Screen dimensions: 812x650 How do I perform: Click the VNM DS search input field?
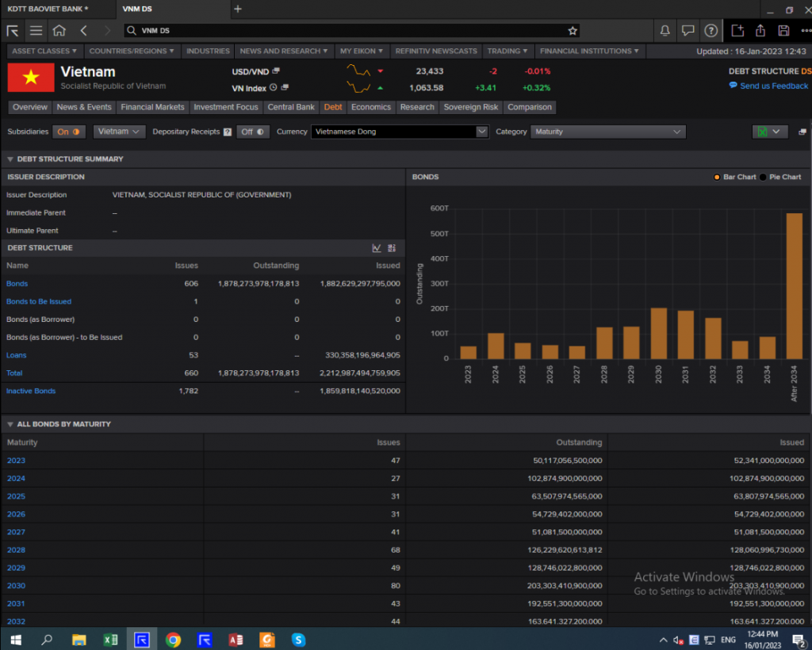pos(349,31)
